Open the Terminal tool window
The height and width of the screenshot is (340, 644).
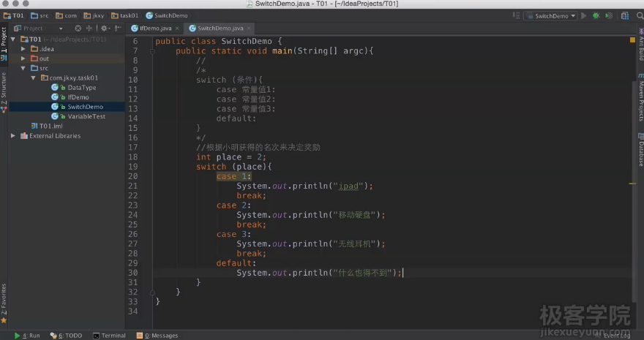coord(109,336)
